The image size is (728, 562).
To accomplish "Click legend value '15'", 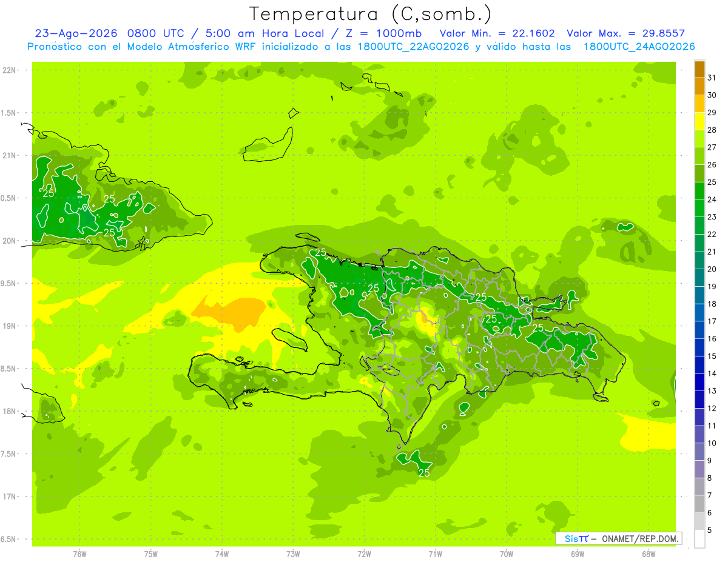I will point(712,356).
